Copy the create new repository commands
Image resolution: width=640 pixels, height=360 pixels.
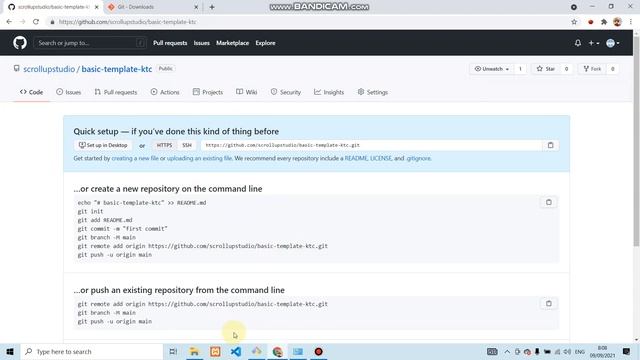(x=549, y=202)
